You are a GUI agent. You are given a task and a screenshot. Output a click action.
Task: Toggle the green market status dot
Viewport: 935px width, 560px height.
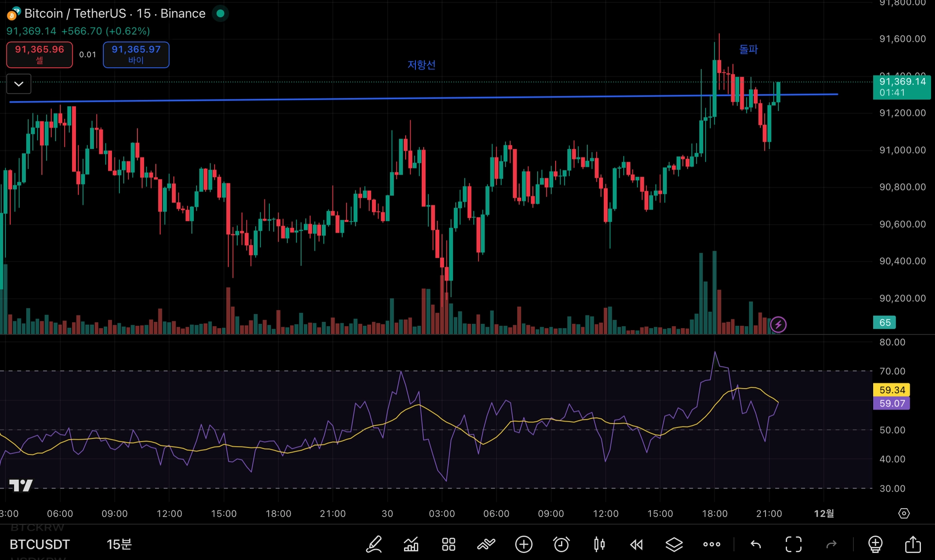220,14
